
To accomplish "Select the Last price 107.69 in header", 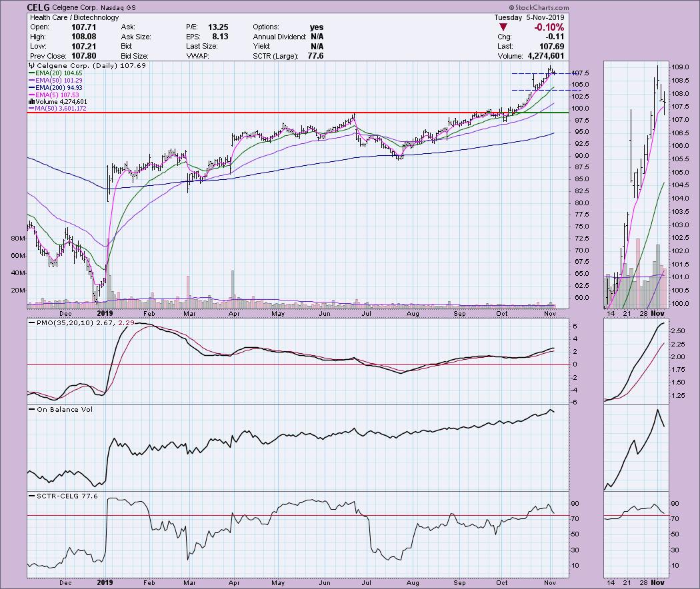I will click(552, 47).
